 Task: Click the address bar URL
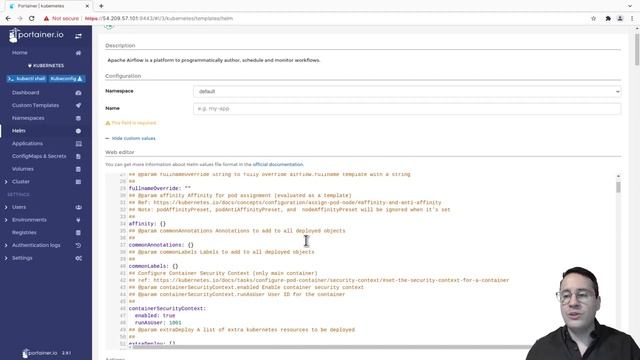tap(159, 18)
